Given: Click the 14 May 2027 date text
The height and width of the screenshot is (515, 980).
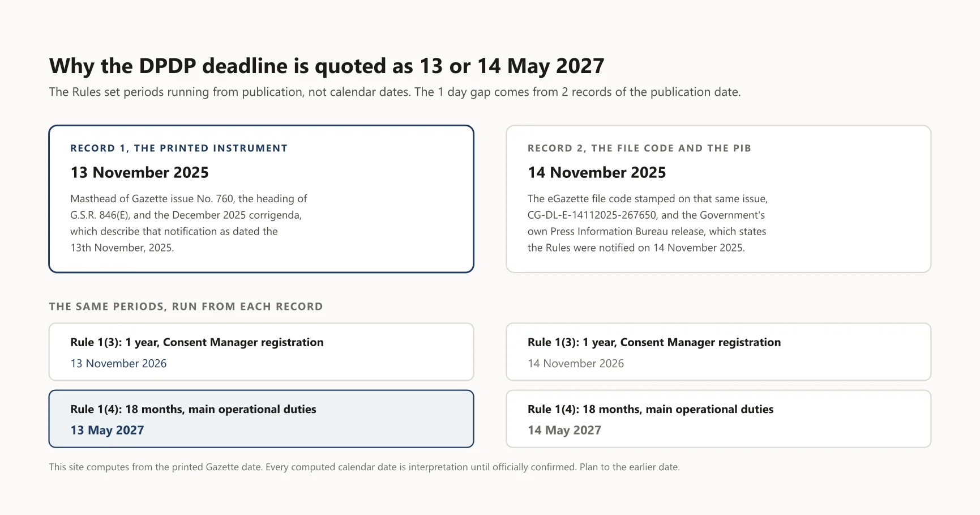Looking at the screenshot, I should tap(564, 430).
